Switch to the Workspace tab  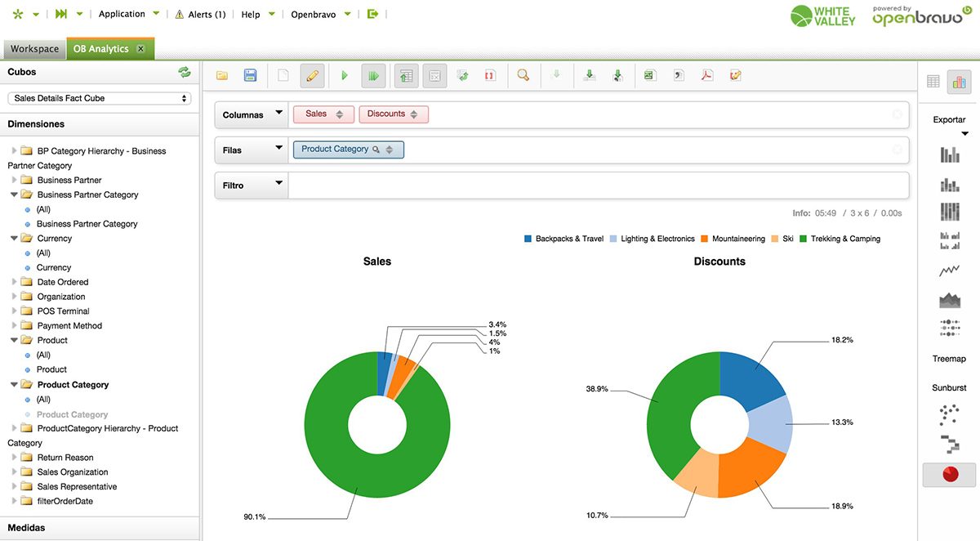pos(33,48)
